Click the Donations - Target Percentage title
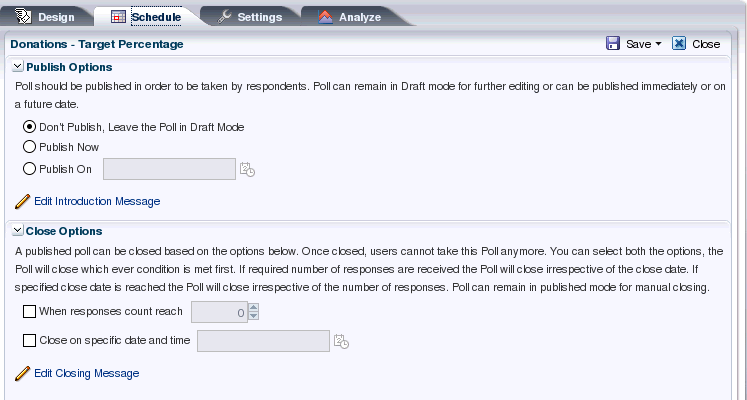 (x=97, y=44)
